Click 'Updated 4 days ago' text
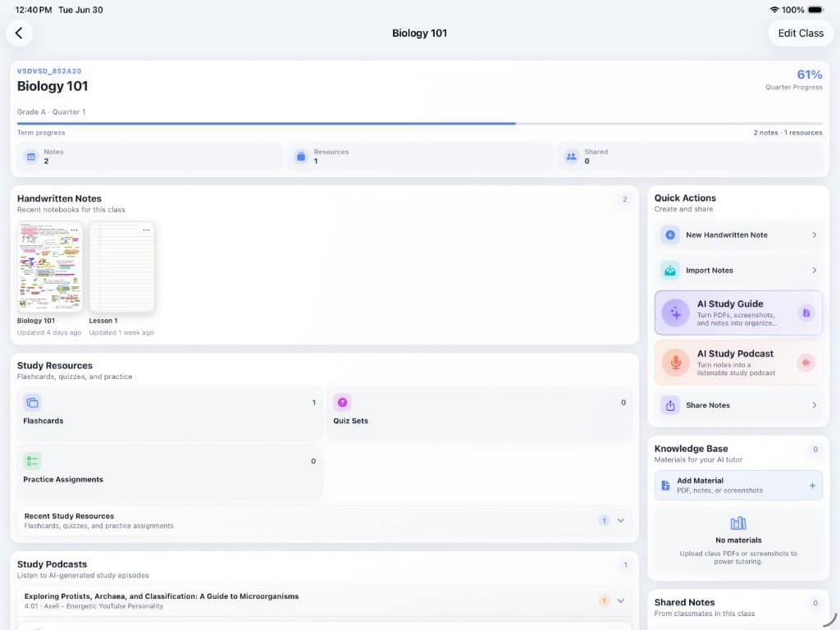The height and width of the screenshot is (630, 840). [49, 333]
